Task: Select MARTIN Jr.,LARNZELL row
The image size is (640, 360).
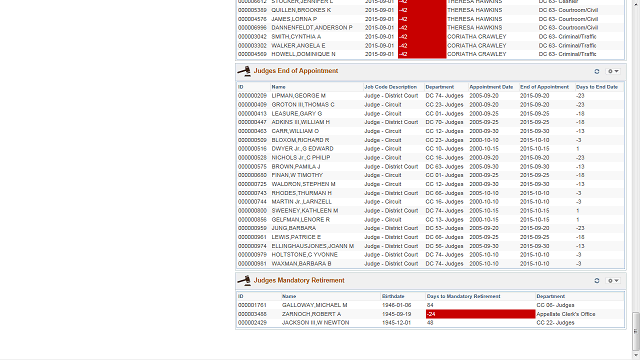Action: pyautogui.click(x=430, y=202)
